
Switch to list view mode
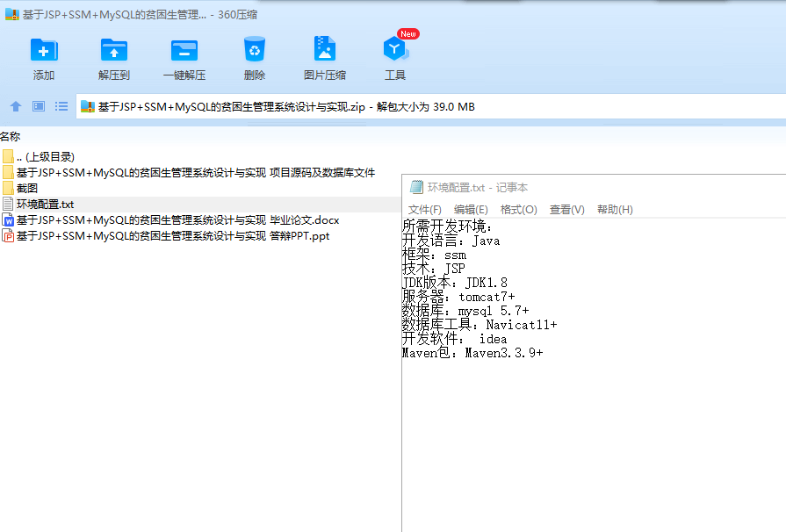click(61, 106)
